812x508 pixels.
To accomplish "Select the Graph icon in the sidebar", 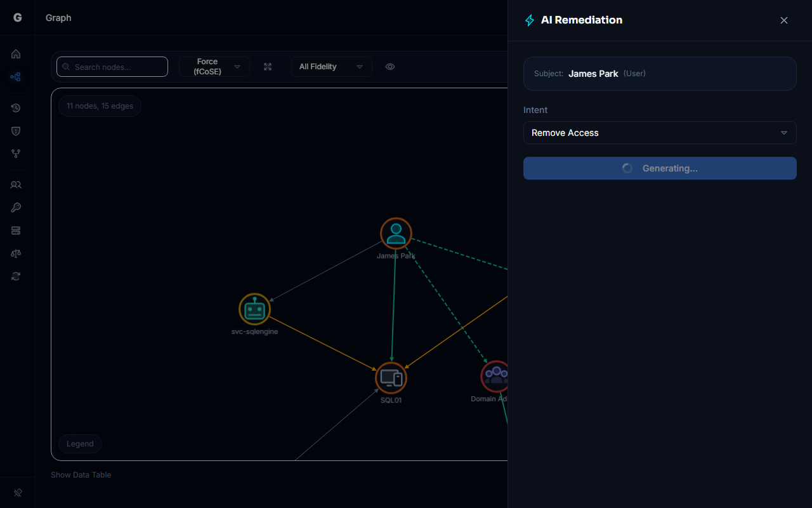I will tap(16, 77).
